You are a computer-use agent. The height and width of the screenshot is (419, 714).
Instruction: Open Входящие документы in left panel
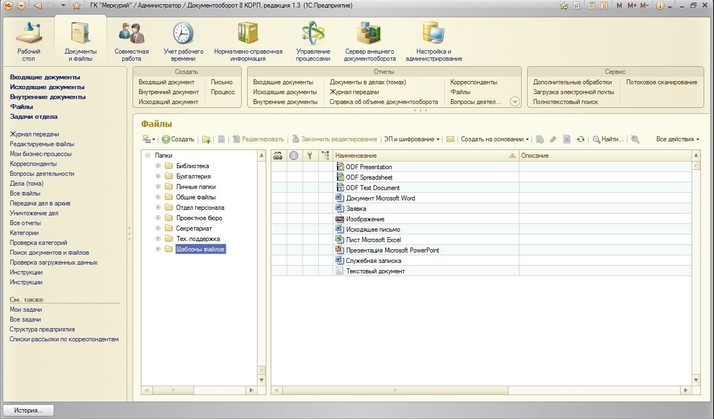pos(44,77)
